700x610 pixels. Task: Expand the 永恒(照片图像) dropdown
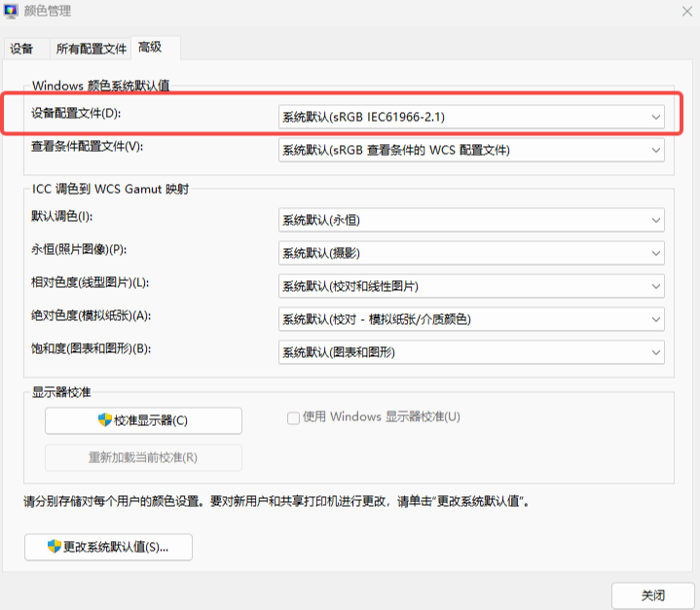point(471,253)
